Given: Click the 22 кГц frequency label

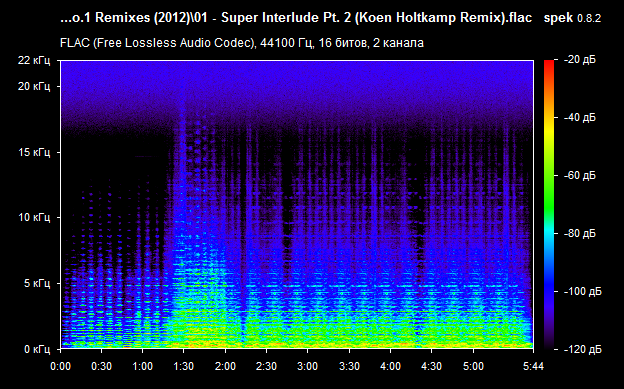Looking at the screenshot, I should 34,61.
